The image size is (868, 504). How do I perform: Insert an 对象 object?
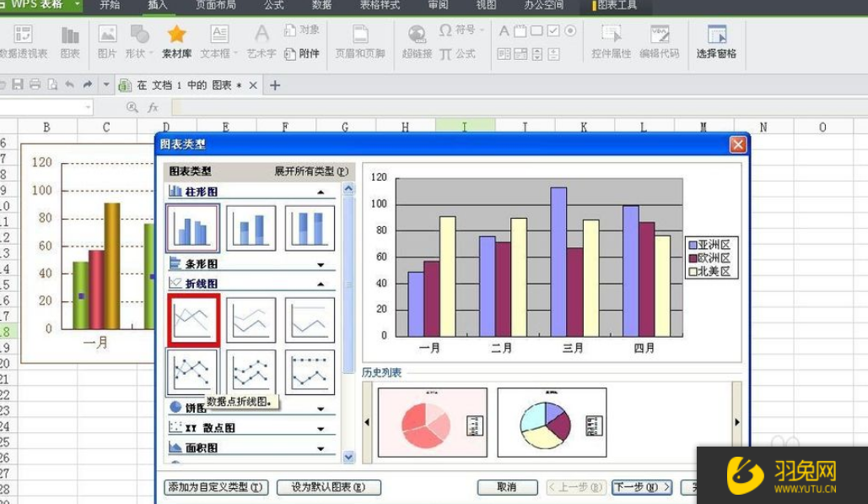coord(302,30)
